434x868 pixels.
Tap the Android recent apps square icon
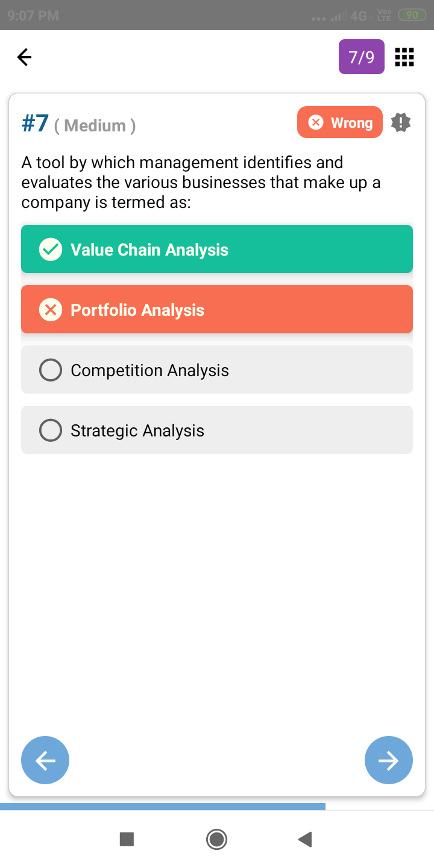pos(127,839)
